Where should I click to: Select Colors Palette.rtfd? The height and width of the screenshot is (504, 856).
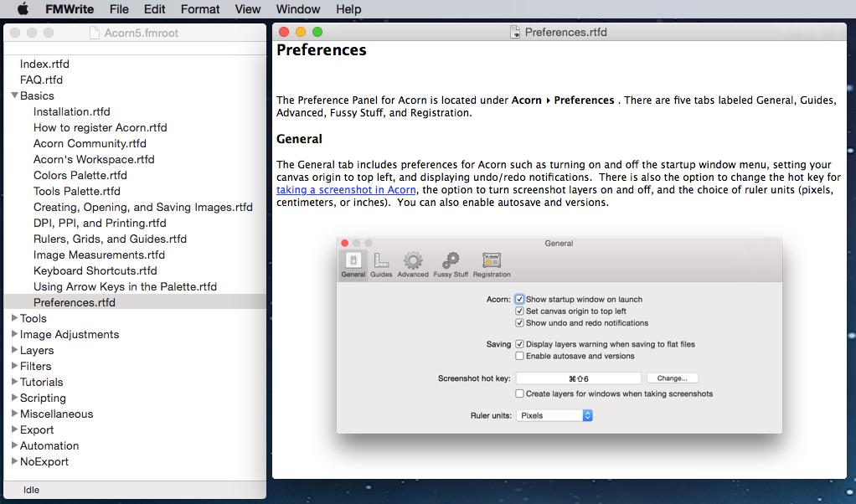[x=80, y=175]
